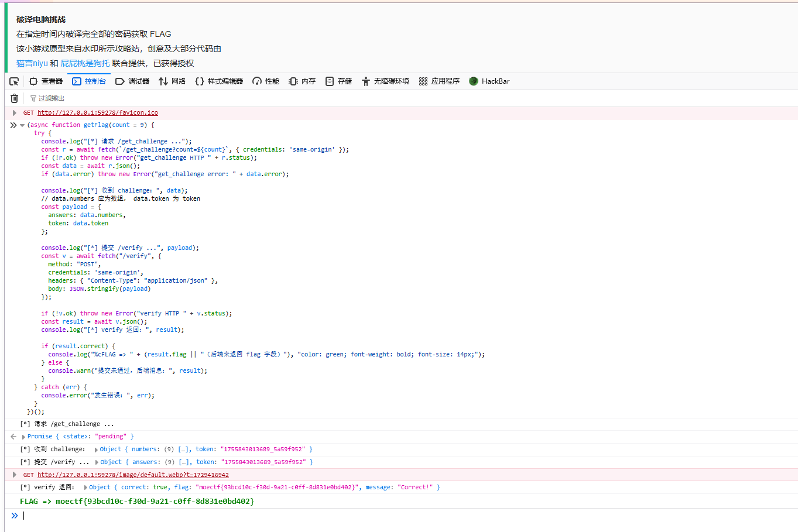
Task: Open the 无障碍环境 accessibility panel
Action: click(385, 81)
